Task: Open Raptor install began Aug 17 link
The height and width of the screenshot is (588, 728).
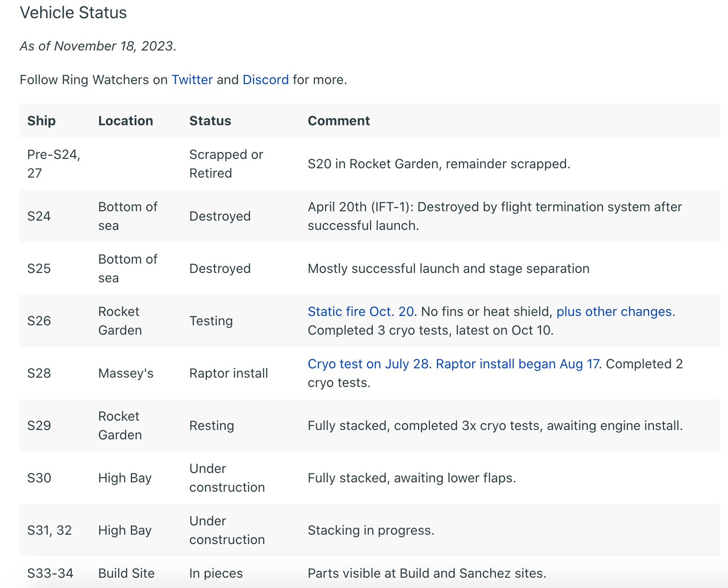Action: coord(517,364)
